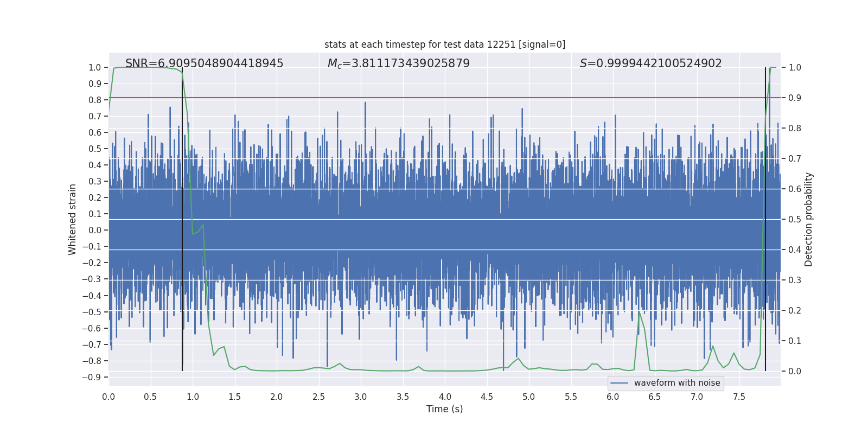This screenshot has width=868, height=434.
Task: Click the blue line sample in the legend
Action: (x=619, y=383)
